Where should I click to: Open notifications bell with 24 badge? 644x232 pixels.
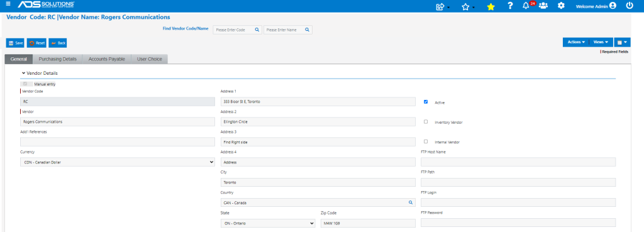pos(526,6)
